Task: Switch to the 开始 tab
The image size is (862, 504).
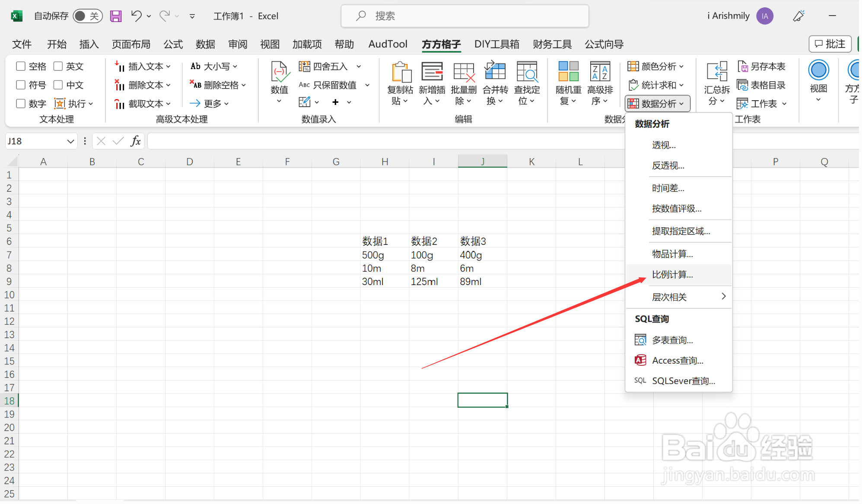Action: coord(57,44)
